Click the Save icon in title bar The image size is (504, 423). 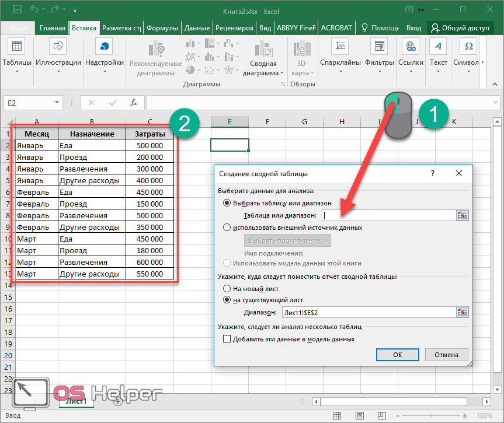17,10
